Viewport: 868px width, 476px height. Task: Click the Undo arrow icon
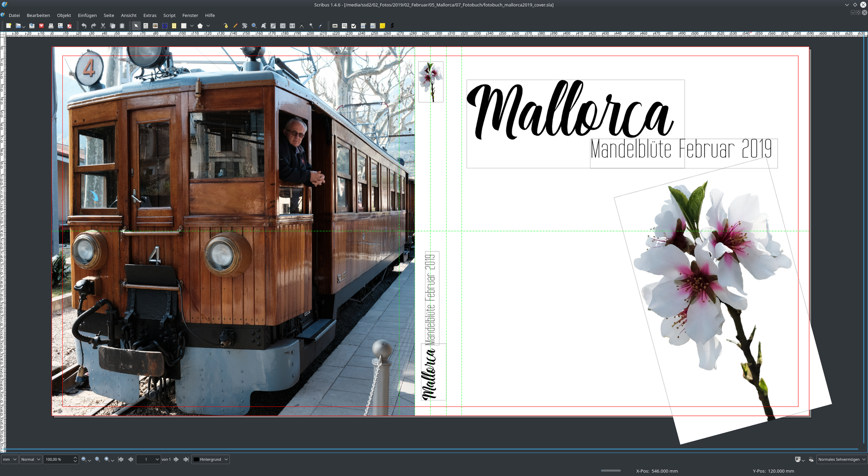[84, 26]
